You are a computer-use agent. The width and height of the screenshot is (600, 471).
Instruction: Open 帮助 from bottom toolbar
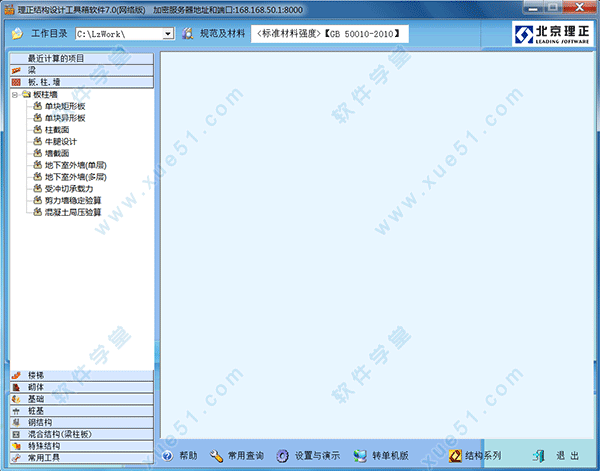(188, 456)
